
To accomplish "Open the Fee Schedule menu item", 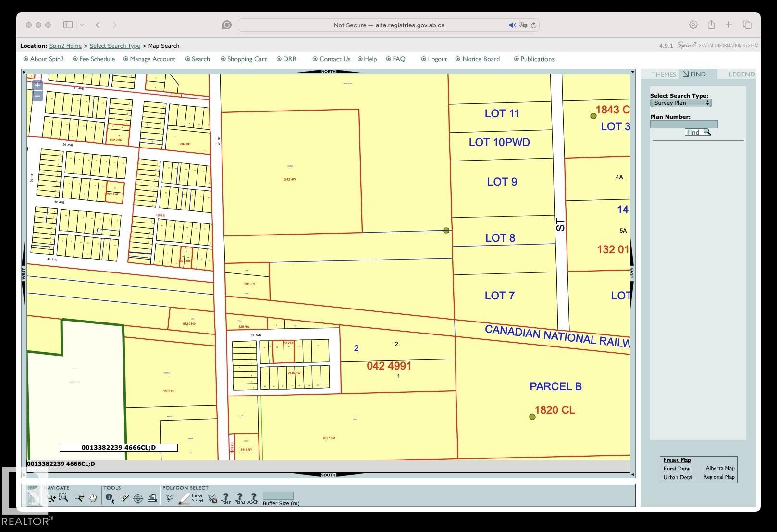I will (x=97, y=59).
